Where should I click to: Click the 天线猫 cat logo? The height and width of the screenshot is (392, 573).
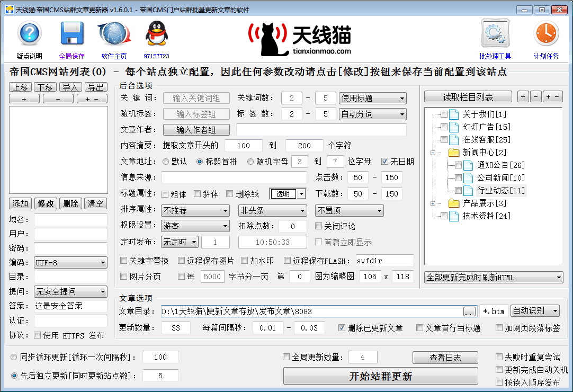[x=300, y=39]
